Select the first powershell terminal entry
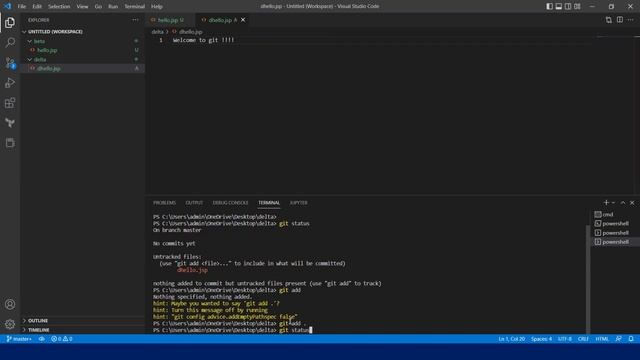 [x=614, y=223]
